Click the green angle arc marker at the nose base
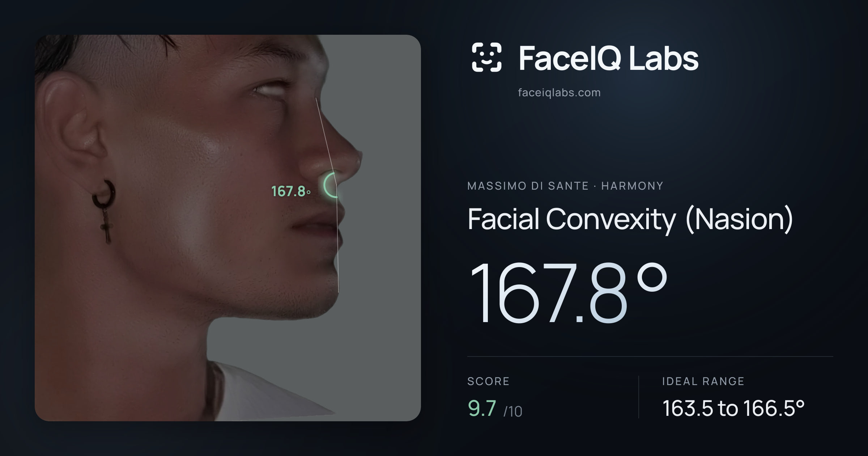Screen dimensions: 868x456 (331, 185)
